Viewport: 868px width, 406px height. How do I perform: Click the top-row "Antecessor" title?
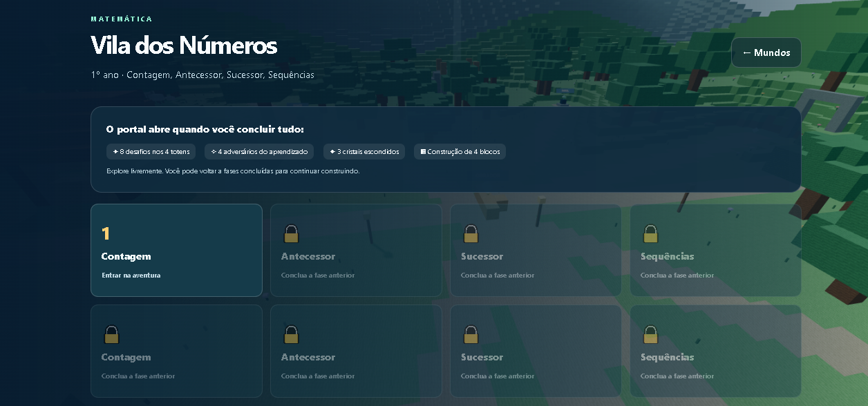[x=308, y=256]
